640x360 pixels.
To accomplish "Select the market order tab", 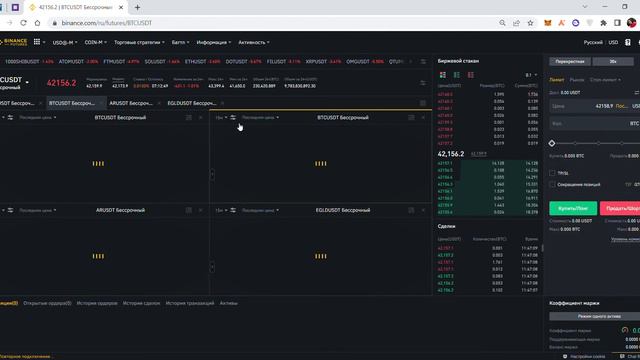I will point(577,80).
